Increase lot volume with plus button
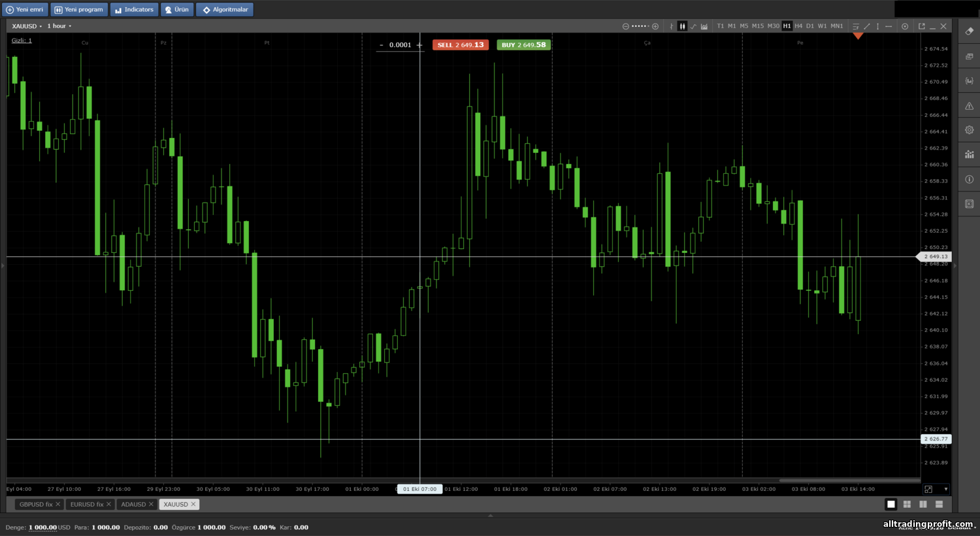This screenshot has width=980, height=536. [419, 45]
